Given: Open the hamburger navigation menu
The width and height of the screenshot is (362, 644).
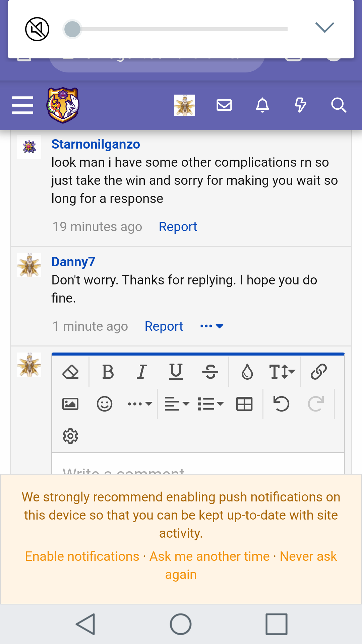Looking at the screenshot, I should (x=22, y=105).
